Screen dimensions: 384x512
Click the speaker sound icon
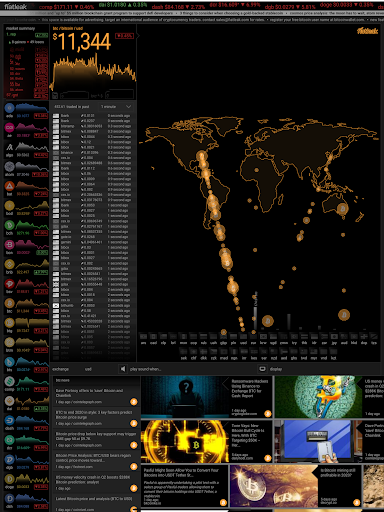(x=123, y=369)
